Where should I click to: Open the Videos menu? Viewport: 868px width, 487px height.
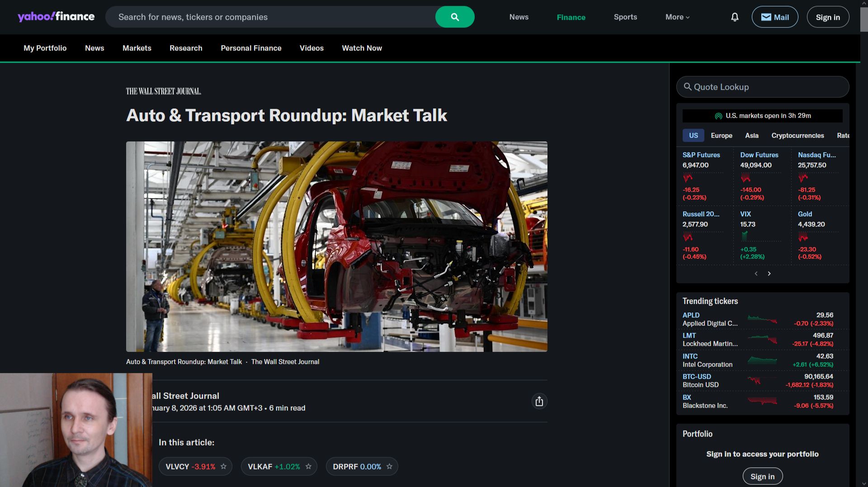(311, 48)
